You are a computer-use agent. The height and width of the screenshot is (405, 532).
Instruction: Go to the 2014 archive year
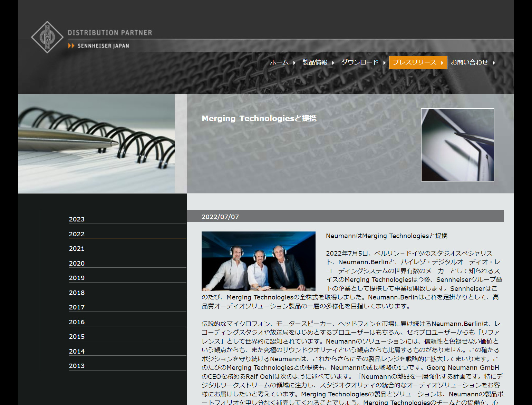coord(77,352)
